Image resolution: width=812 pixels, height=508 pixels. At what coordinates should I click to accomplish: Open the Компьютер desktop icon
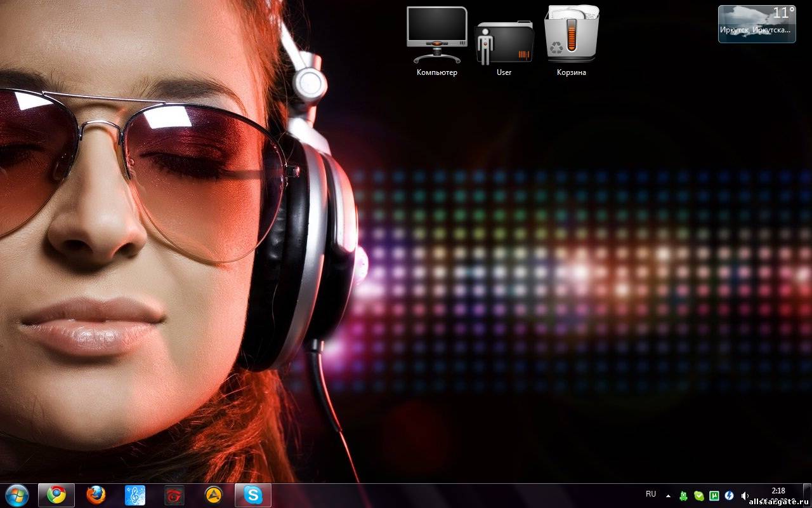(436, 37)
